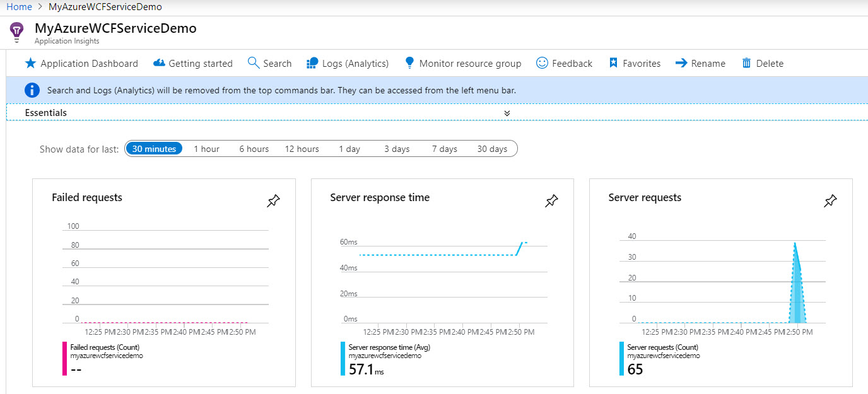
Task: Click the 65 server requests count value
Action: [635, 369]
